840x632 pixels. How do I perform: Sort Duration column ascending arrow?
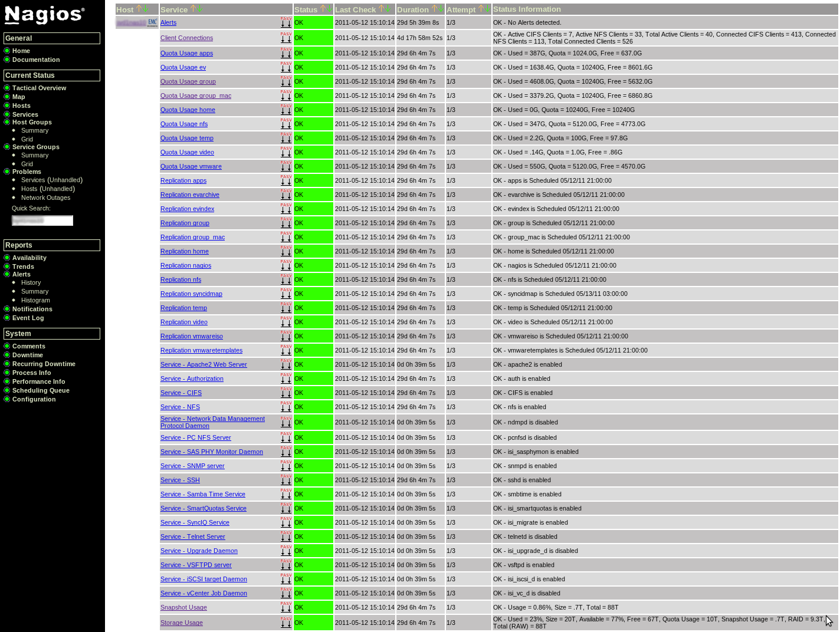(x=434, y=9)
